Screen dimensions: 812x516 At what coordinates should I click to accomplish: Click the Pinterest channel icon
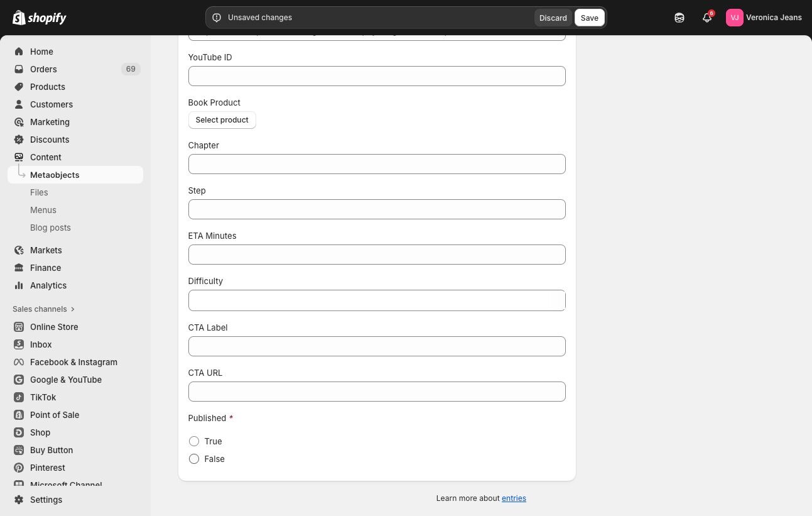(x=19, y=468)
